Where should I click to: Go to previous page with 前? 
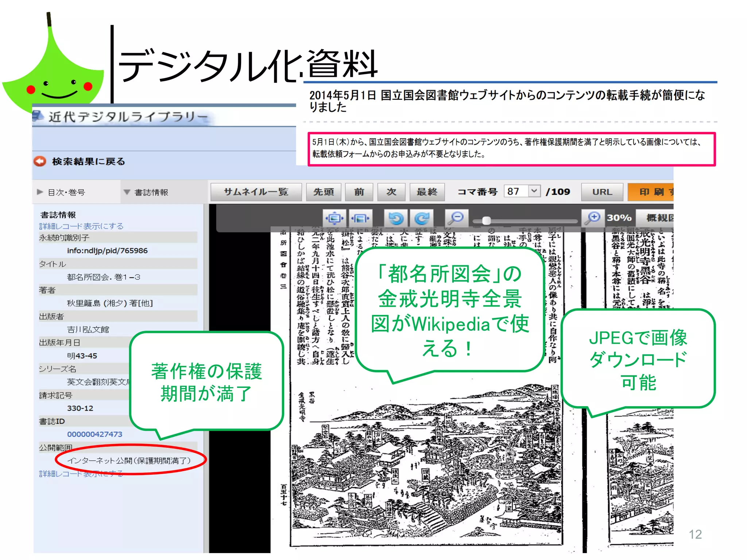click(359, 192)
